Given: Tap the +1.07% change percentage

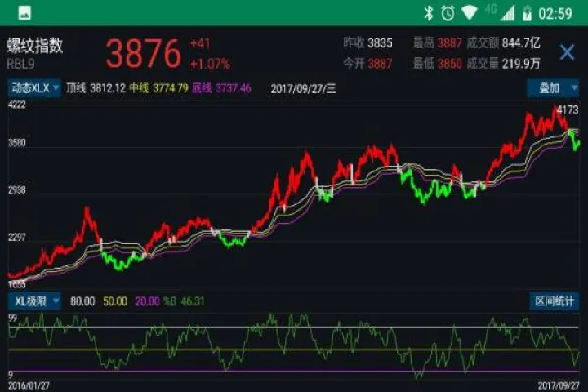Looking at the screenshot, I should click(210, 65).
